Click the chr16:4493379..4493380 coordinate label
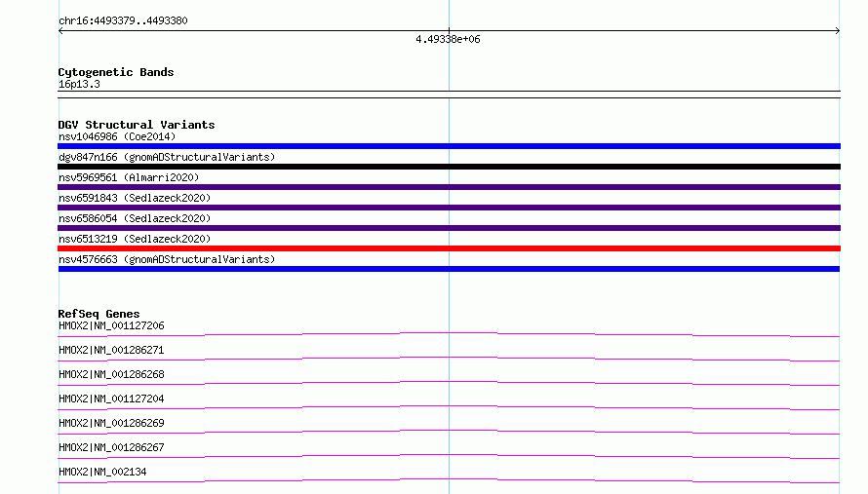The height and width of the screenshot is (494, 868). (x=123, y=20)
